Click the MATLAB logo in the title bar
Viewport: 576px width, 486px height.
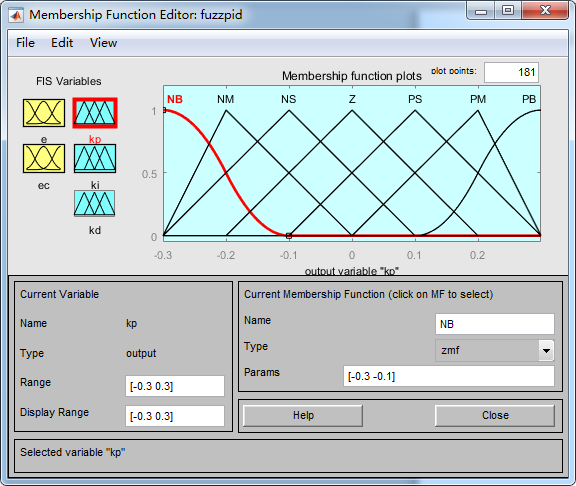(x=16, y=15)
